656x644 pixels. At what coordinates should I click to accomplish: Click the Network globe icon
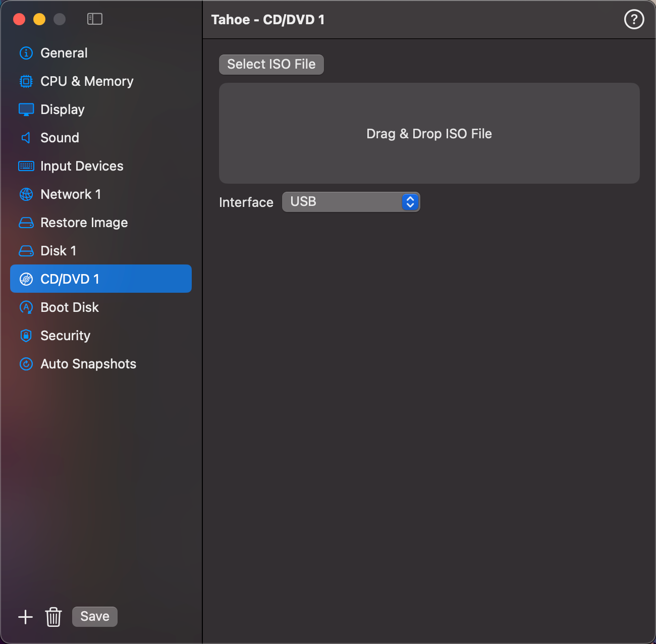point(26,194)
